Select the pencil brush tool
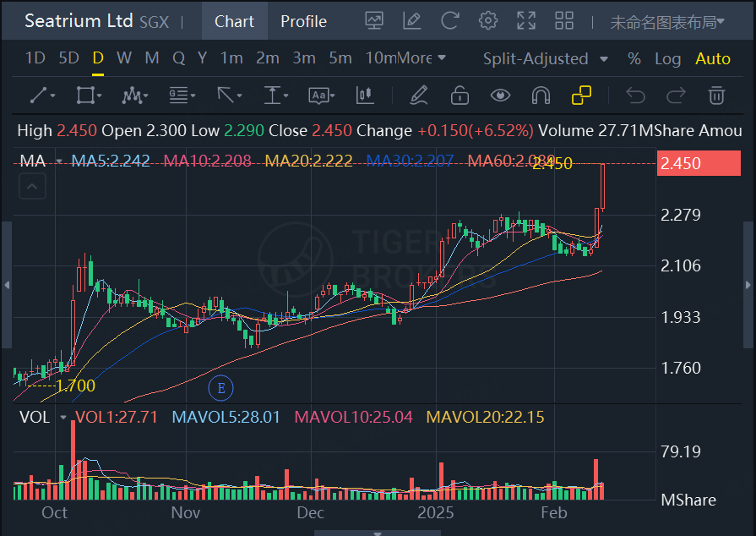The image size is (756, 536). pyautogui.click(x=418, y=95)
